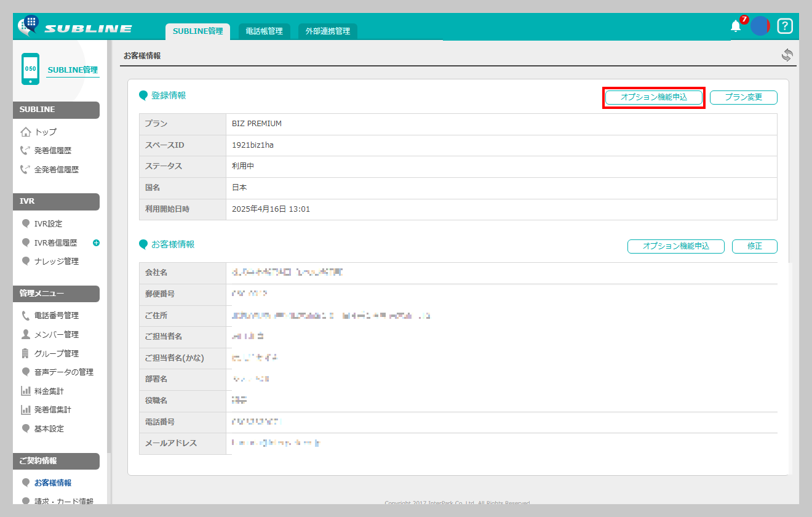Click the refresh arrows icon
812x517 pixels.
787,55
